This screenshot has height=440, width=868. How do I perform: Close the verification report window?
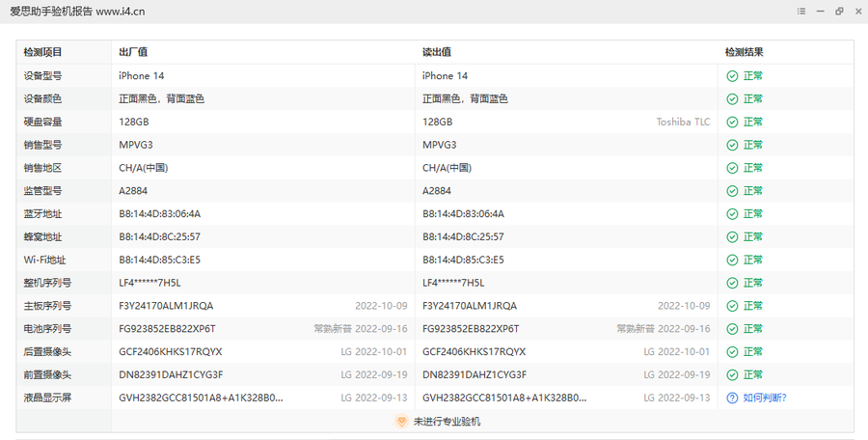[858, 11]
